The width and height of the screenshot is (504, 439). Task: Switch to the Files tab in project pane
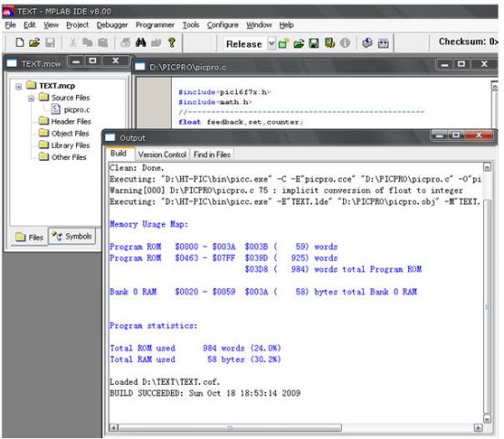(x=29, y=237)
